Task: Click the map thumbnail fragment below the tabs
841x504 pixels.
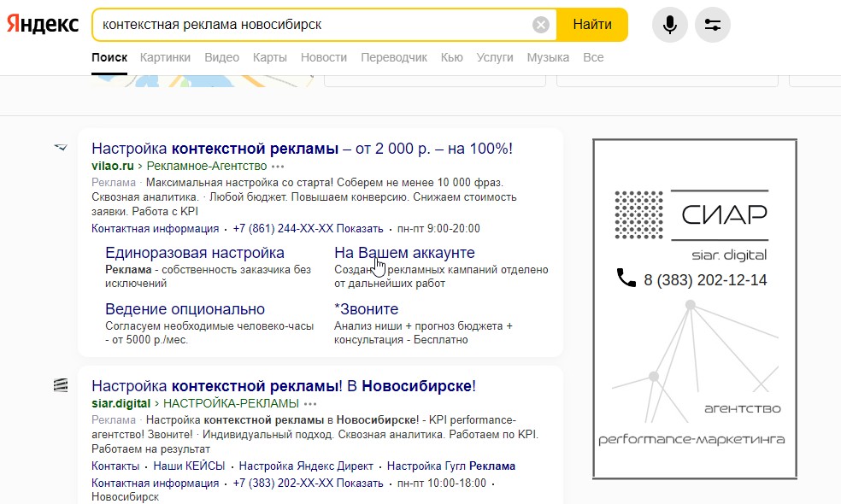Action: coord(203,81)
